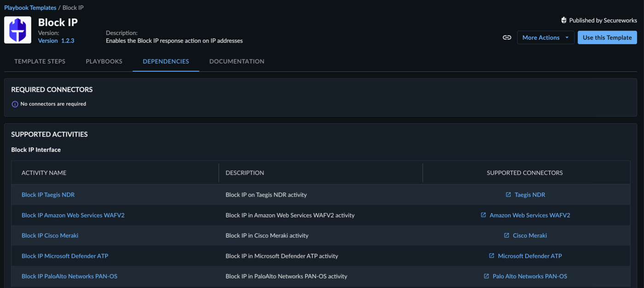Open Block IP Microsoft Defender ATP activity
The width and height of the screenshot is (644, 288).
coord(65,256)
